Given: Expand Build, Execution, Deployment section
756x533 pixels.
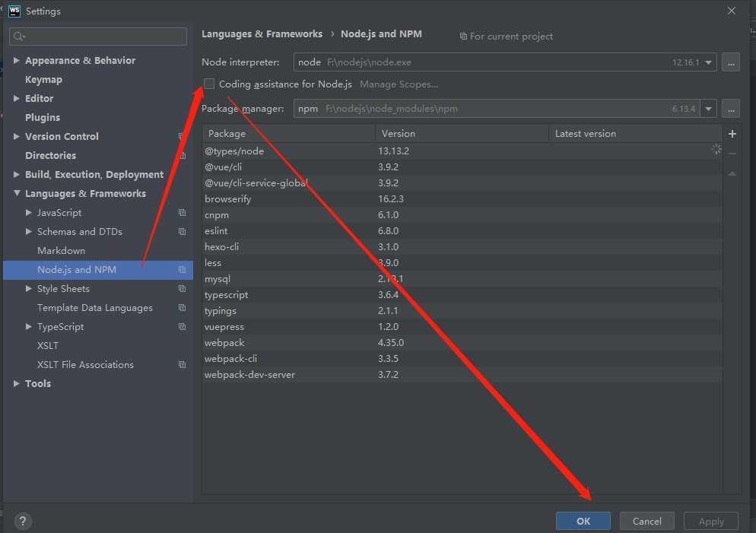Looking at the screenshot, I should click(17, 174).
